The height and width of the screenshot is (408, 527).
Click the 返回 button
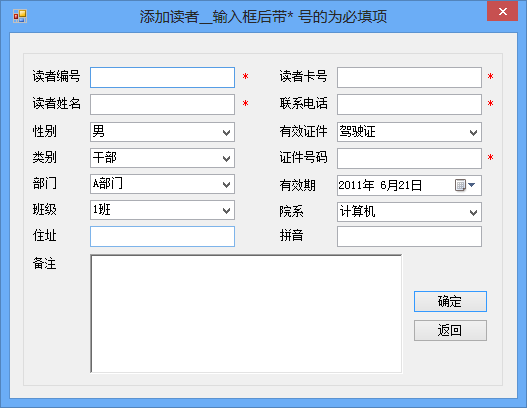pos(450,330)
